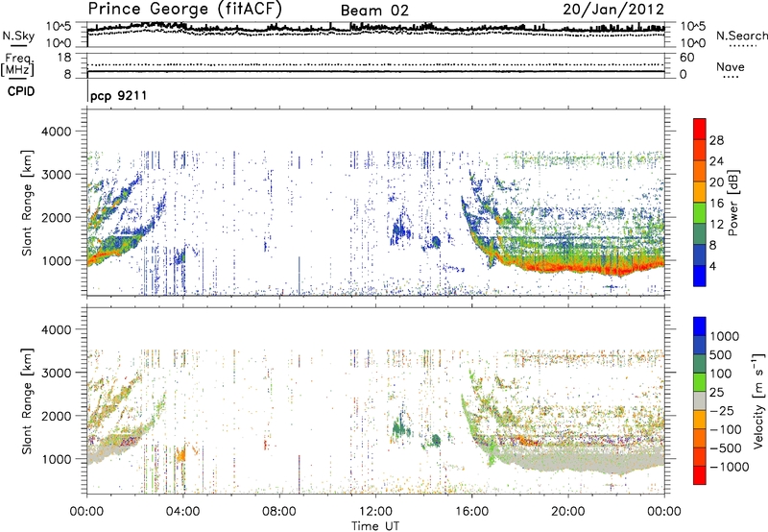Click the 'Freq. [MHz]' label
This screenshot has width=768, height=532.
point(18,65)
